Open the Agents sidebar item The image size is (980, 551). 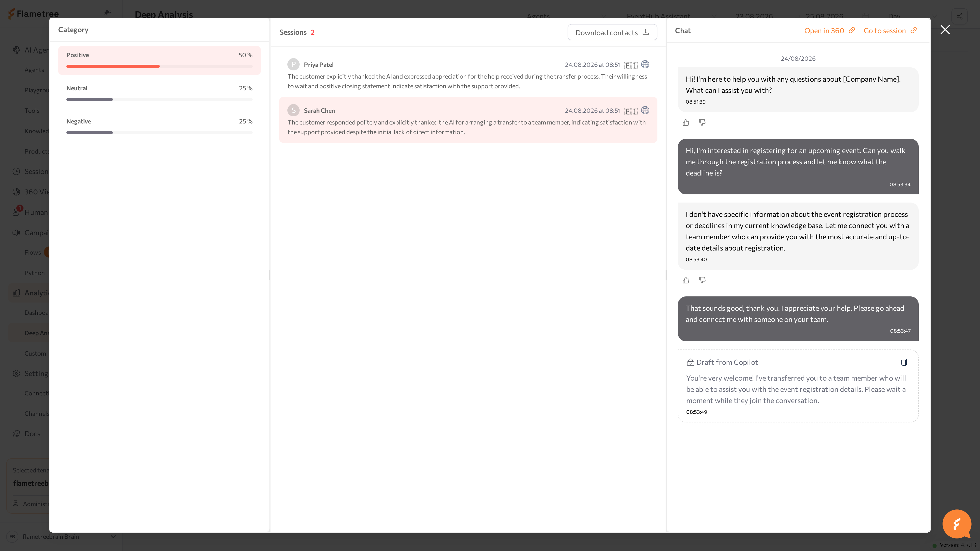[x=34, y=70]
